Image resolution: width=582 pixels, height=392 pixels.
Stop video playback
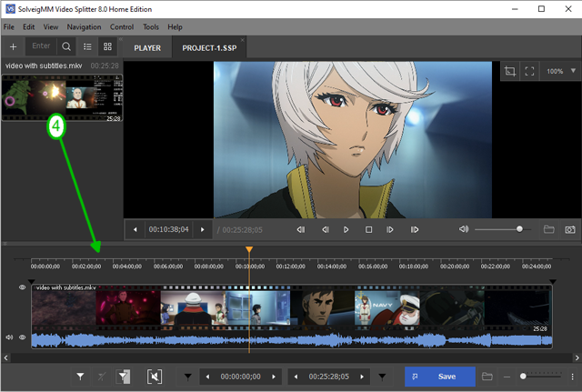368,229
